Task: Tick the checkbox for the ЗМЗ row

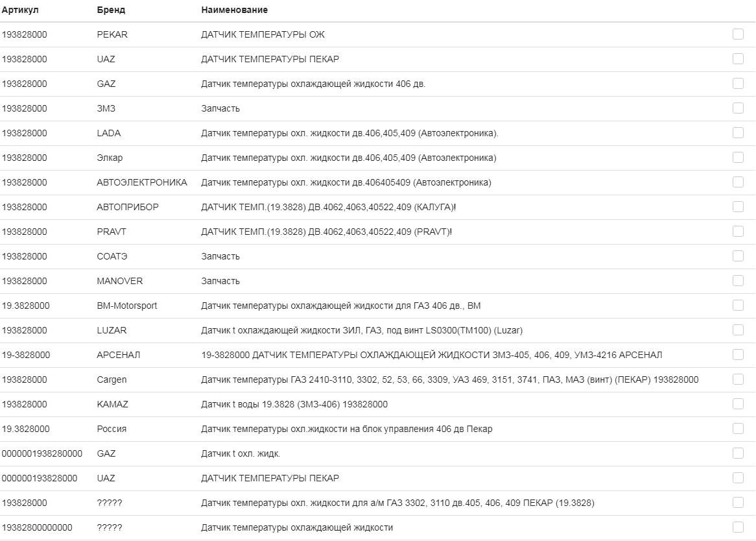Action: click(x=738, y=108)
